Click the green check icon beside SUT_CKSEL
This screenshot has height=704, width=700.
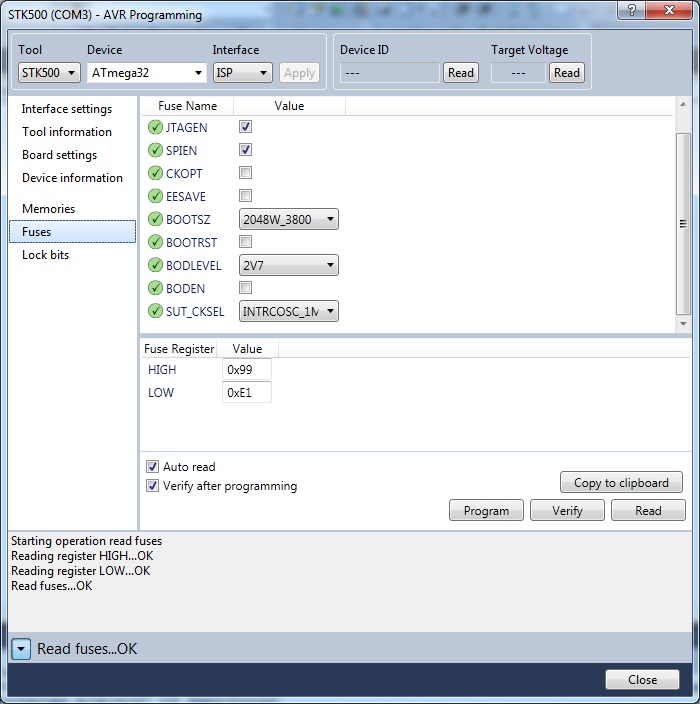pos(155,311)
